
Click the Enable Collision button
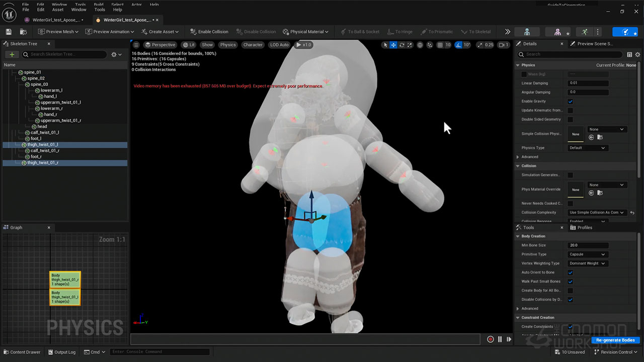coord(209,32)
